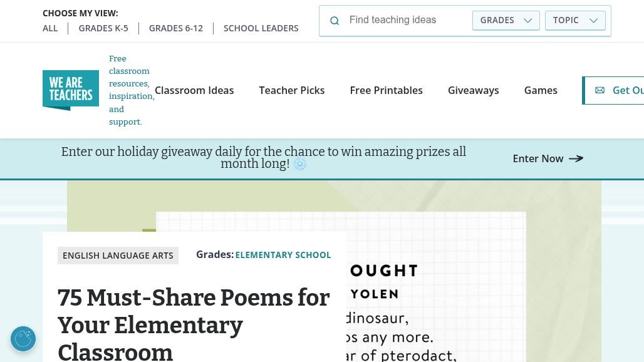Open the Giveaways menu item

pyautogui.click(x=474, y=90)
